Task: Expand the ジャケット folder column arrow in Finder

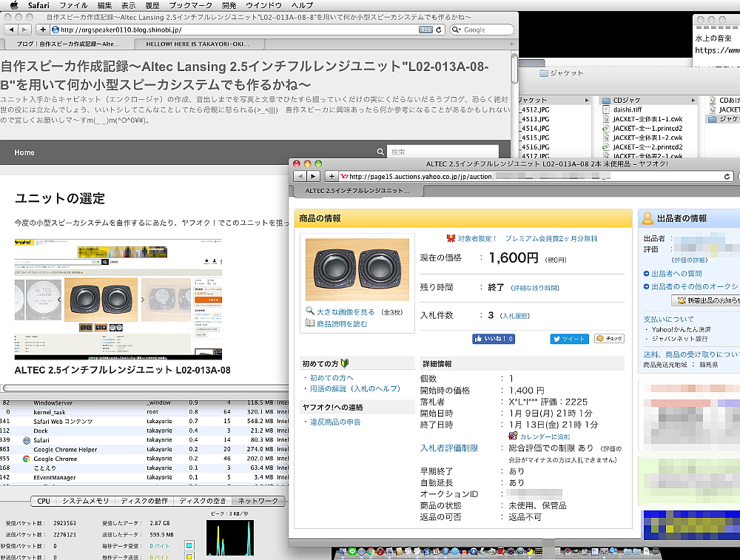Action: (587, 100)
